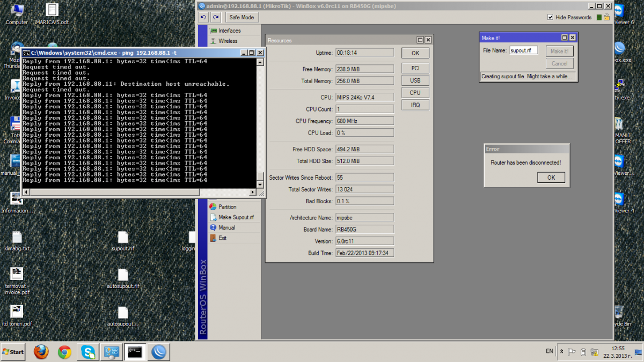The width and height of the screenshot is (644, 362).
Task: Toggle Safe Mode on
Action: click(241, 17)
